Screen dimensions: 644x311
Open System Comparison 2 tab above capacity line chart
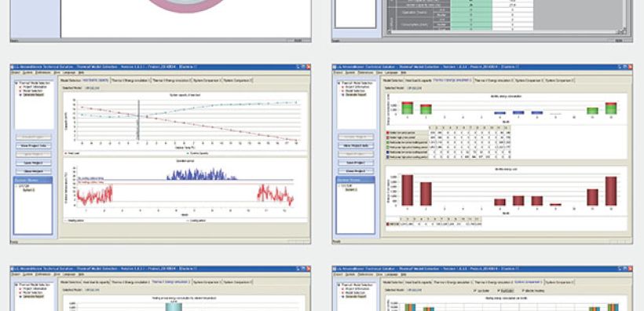238,81
